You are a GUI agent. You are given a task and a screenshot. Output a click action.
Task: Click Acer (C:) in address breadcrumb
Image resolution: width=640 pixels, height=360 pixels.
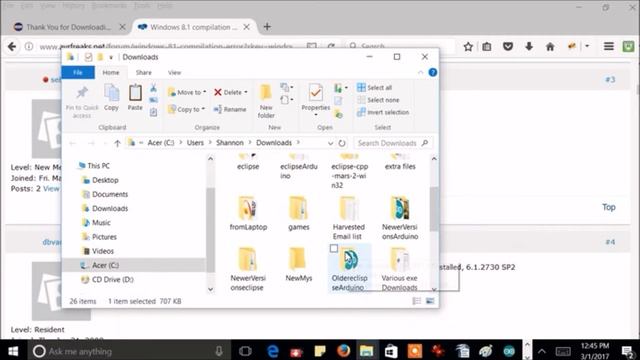tap(161, 143)
